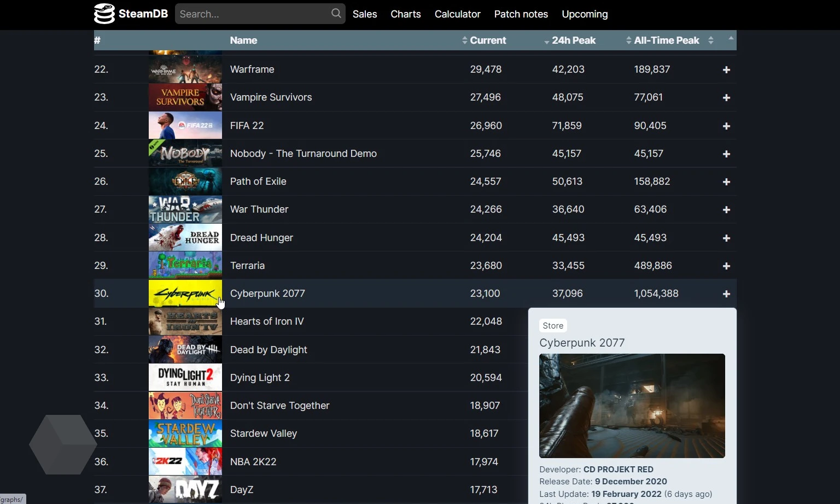This screenshot has width=840, height=504.
Task: Open the Dread Hunger link
Action: pos(262,238)
